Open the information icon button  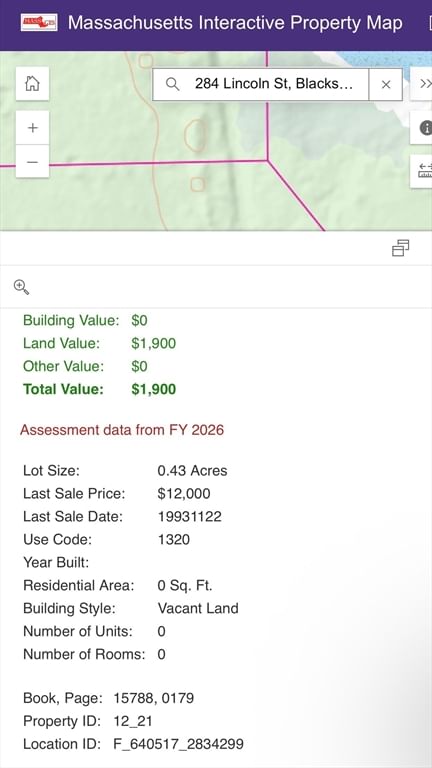click(424, 128)
